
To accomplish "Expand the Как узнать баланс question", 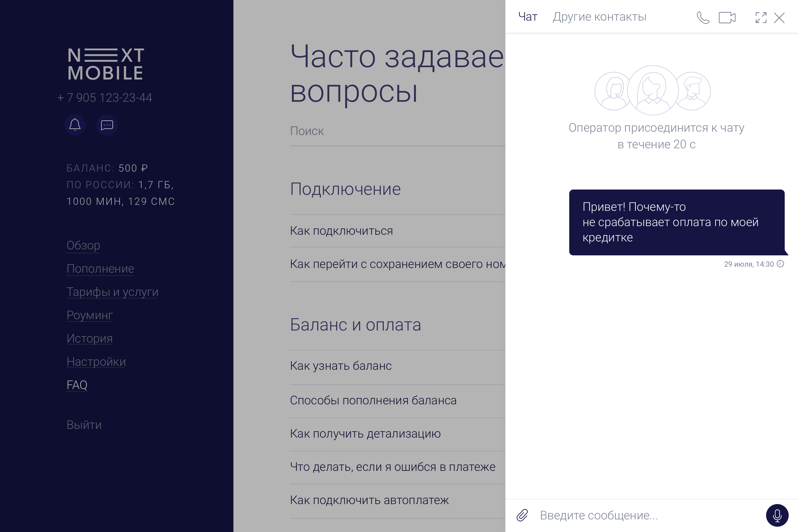I will (x=340, y=366).
